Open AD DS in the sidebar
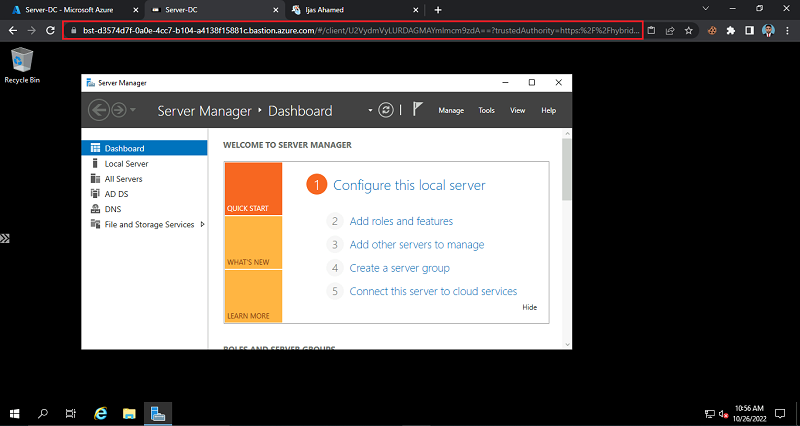This screenshot has width=800, height=426. [x=144, y=194]
